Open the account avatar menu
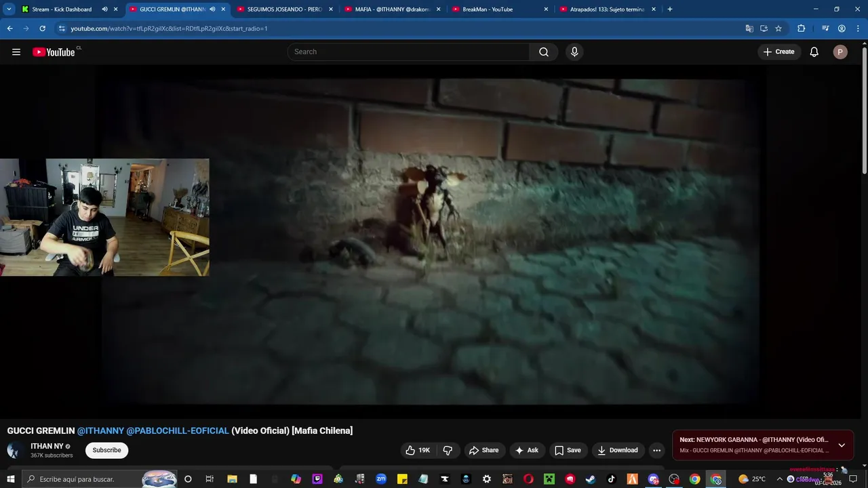This screenshot has height=488, width=868. tap(840, 52)
